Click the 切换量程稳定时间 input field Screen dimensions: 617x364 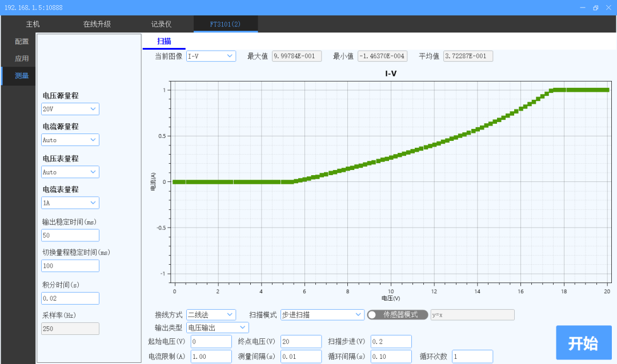(70, 266)
